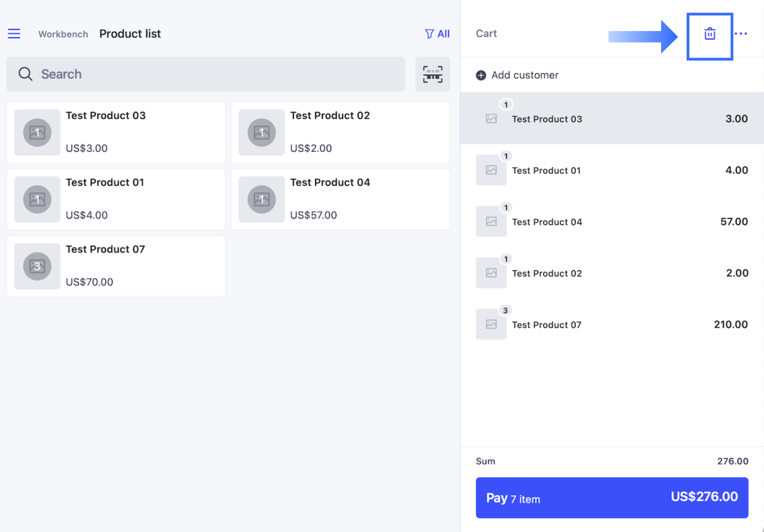Select Test Product 03 cart line
This screenshot has width=764, height=532.
tap(612, 119)
